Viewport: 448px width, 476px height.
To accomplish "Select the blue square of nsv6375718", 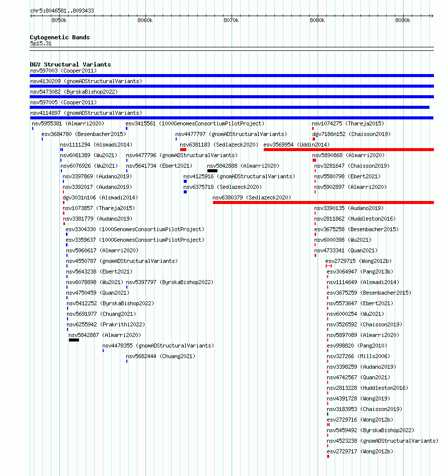I will 185,192.
